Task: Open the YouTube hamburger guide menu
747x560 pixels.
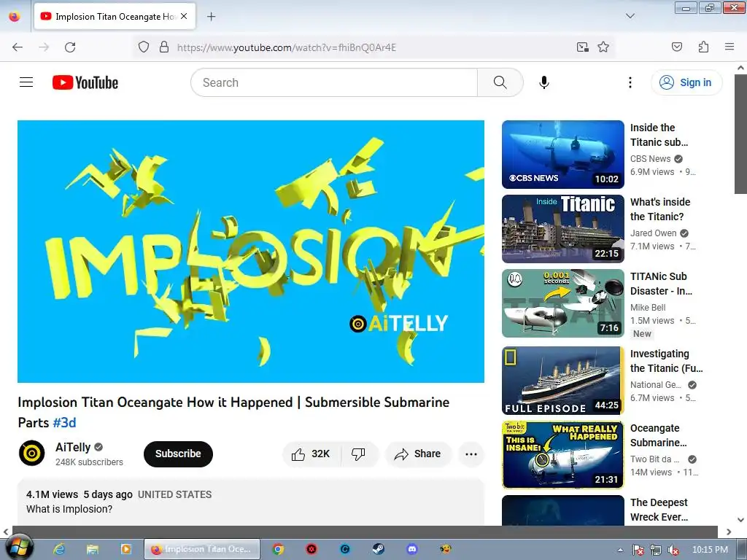Action: pos(26,82)
